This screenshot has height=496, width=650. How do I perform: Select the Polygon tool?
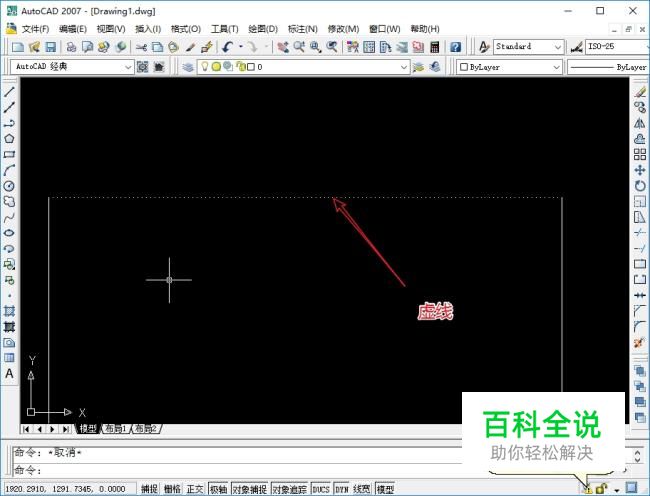(9, 139)
